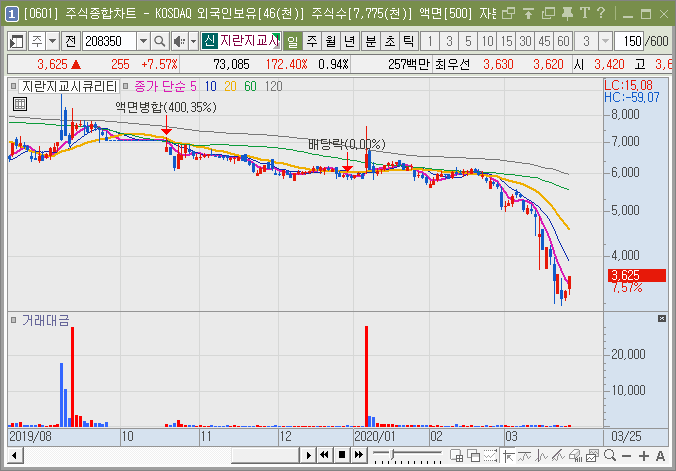Edit the candle count field 150
Image resolution: width=676 pixels, height=471 pixels.
(x=629, y=41)
